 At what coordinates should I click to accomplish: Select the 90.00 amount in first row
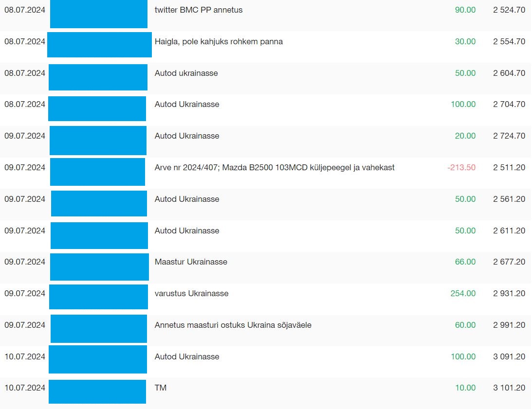pyautogui.click(x=465, y=10)
